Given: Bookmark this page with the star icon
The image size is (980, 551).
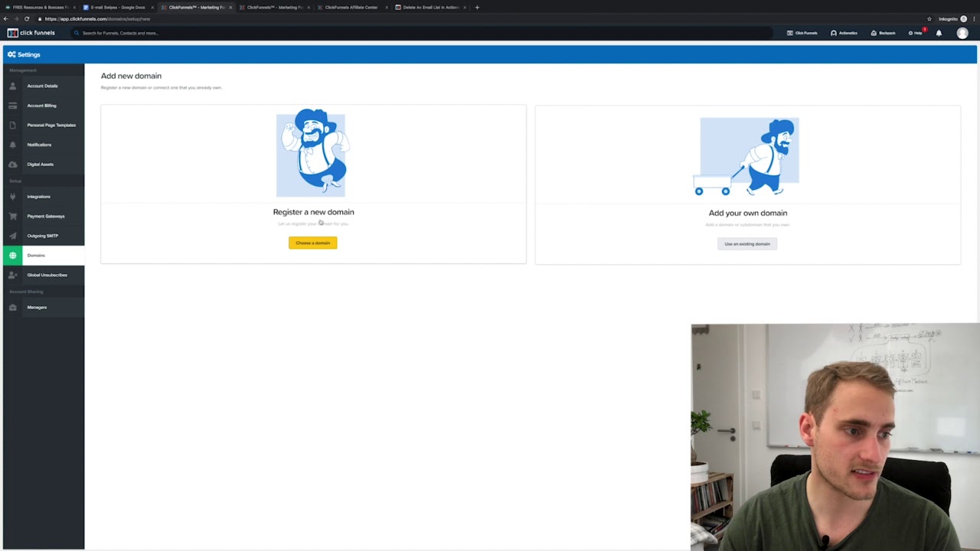Looking at the screenshot, I should 929,19.
